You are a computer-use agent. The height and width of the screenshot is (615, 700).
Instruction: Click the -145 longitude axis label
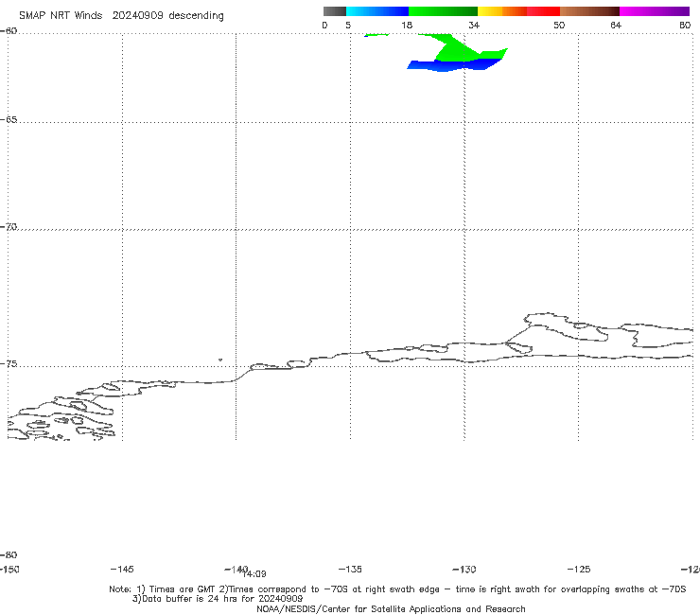click(122, 569)
